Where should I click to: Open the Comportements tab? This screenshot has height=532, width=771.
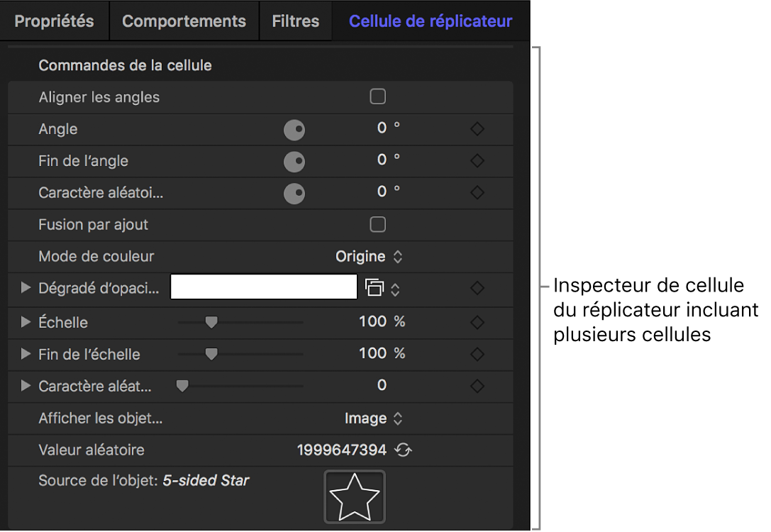point(184,21)
